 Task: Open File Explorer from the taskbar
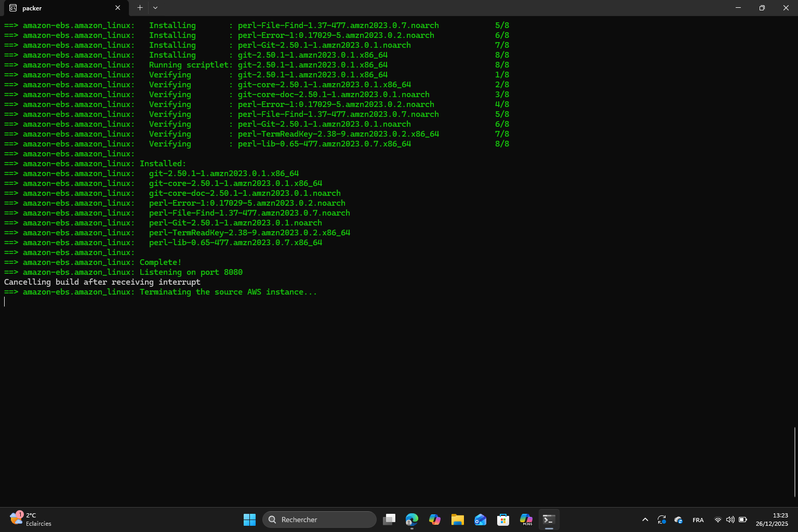point(457,520)
